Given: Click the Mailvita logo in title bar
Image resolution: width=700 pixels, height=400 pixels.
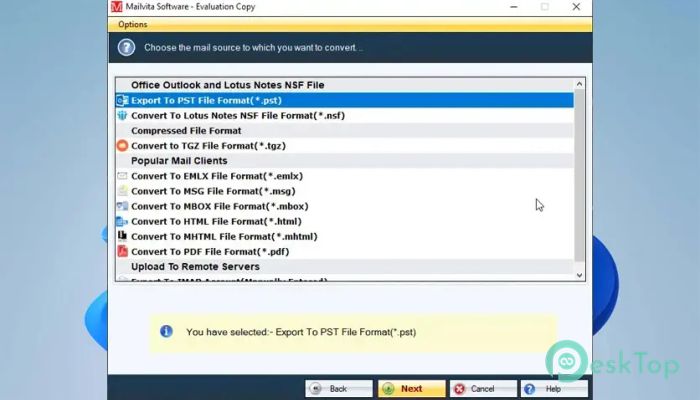Looking at the screenshot, I should point(117,7).
